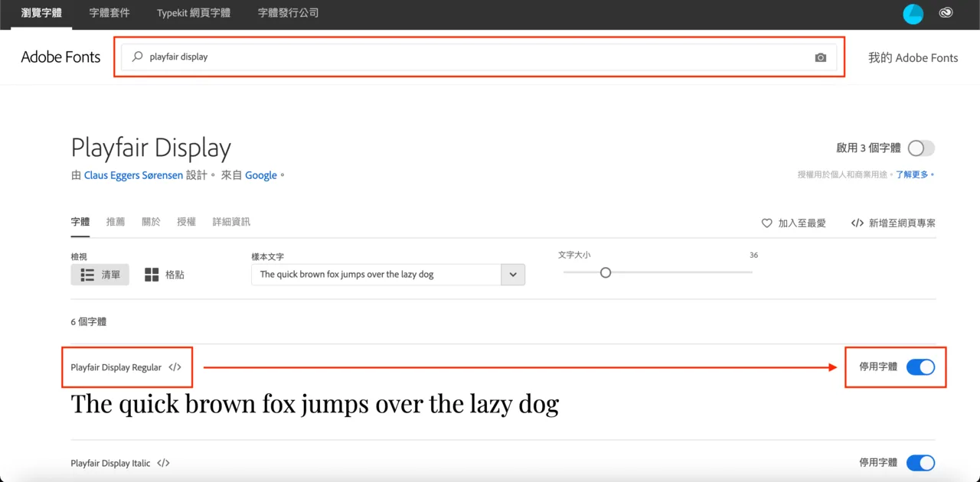Select the 字體 tab
This screenshot has height=482, width=980.
80,222
